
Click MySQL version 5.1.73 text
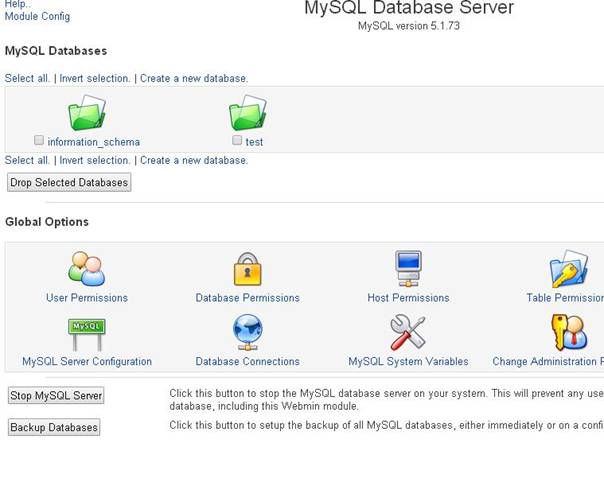point(409,26)
